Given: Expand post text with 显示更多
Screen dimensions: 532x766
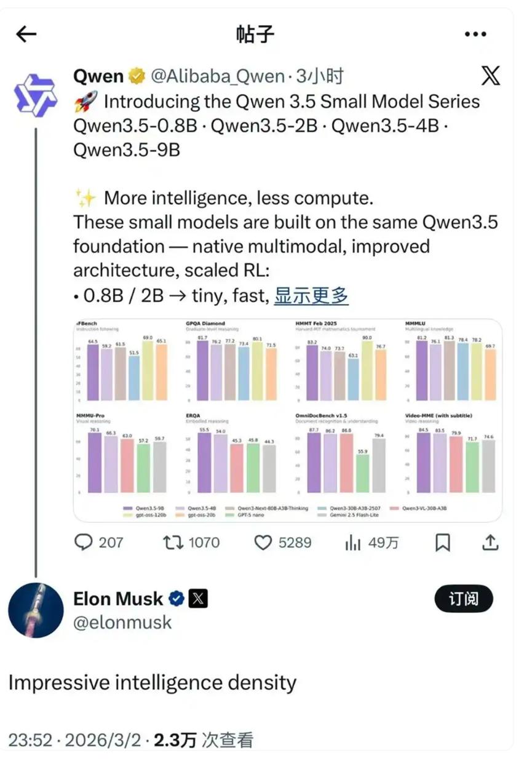Looking at the screenshot, I should pos(311,296).
